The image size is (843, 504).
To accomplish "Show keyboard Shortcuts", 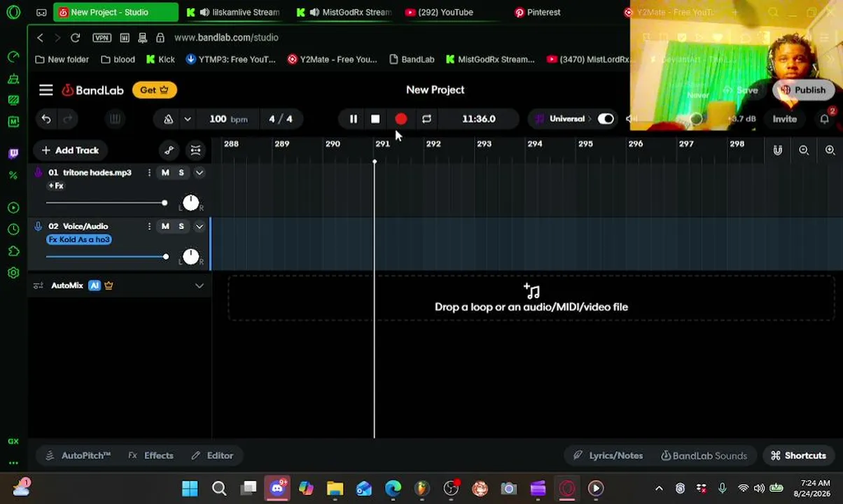I will 798,456.
